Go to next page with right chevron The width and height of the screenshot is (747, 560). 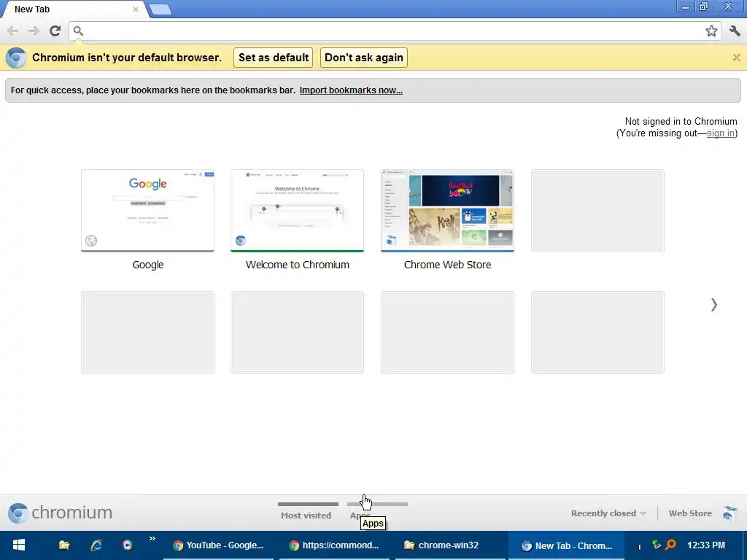pyautogui.click(x=713, y=305)
